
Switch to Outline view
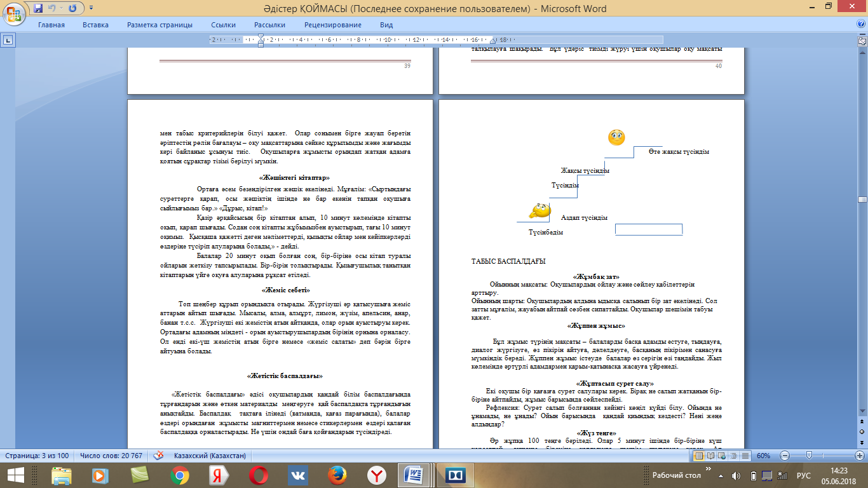point(733,456)
